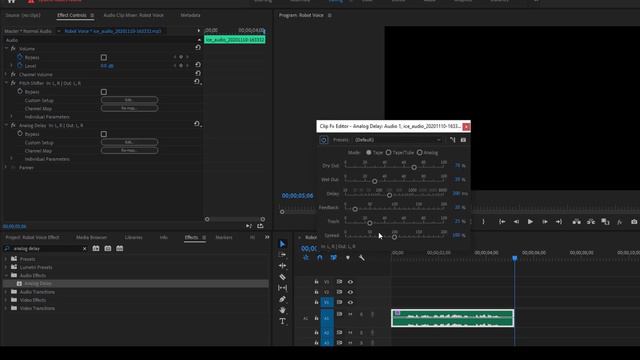
Task: Collapse the Pitch Shifter effect
Action: [x=6, y=83]
